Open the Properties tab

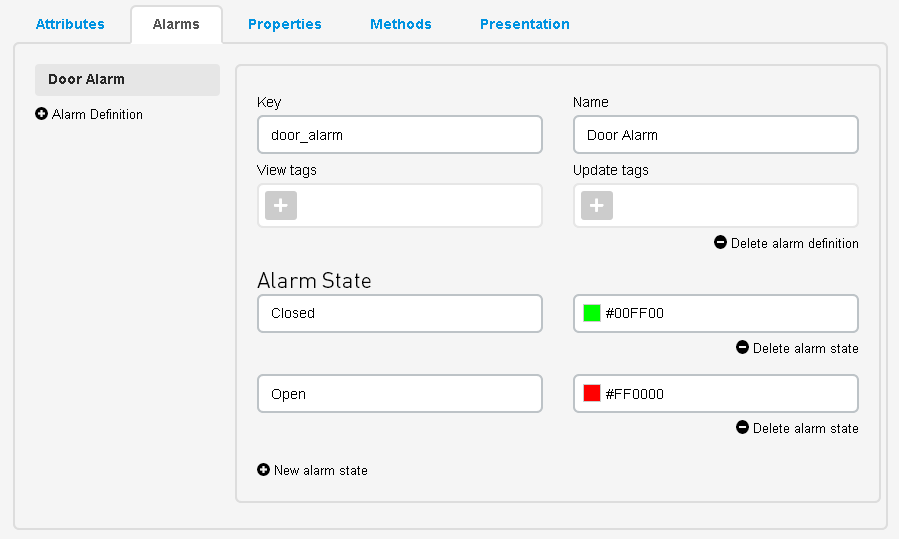pyautogui.click(x=285, y=24)
